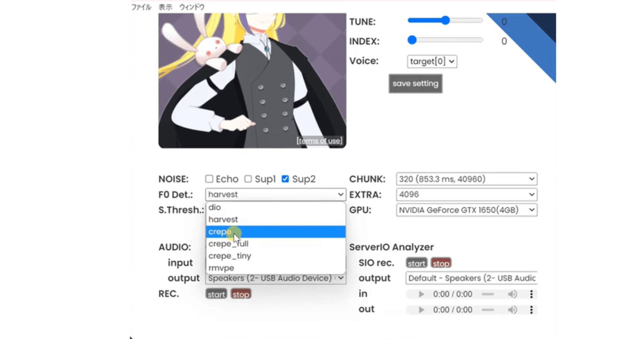Open the "out" player overflow menu
The image size is (644, 339).
531,309
